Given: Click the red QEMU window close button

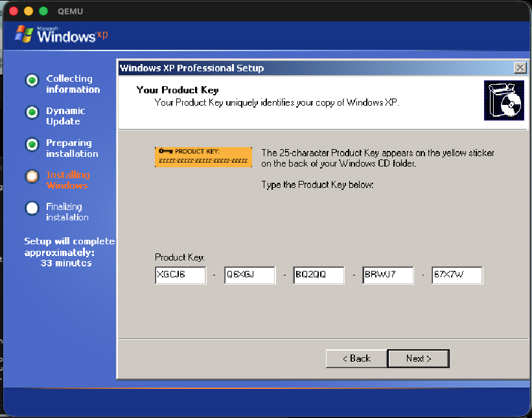Looking at the screenshot, I should [14, 11].
